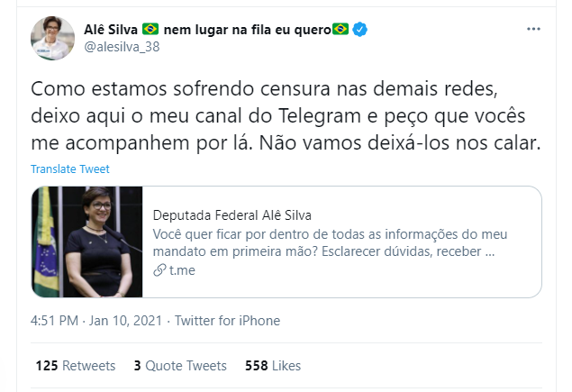Click the t.me link chain icon
Viewport: 572px width, 392px height.
tap(159, 270)
